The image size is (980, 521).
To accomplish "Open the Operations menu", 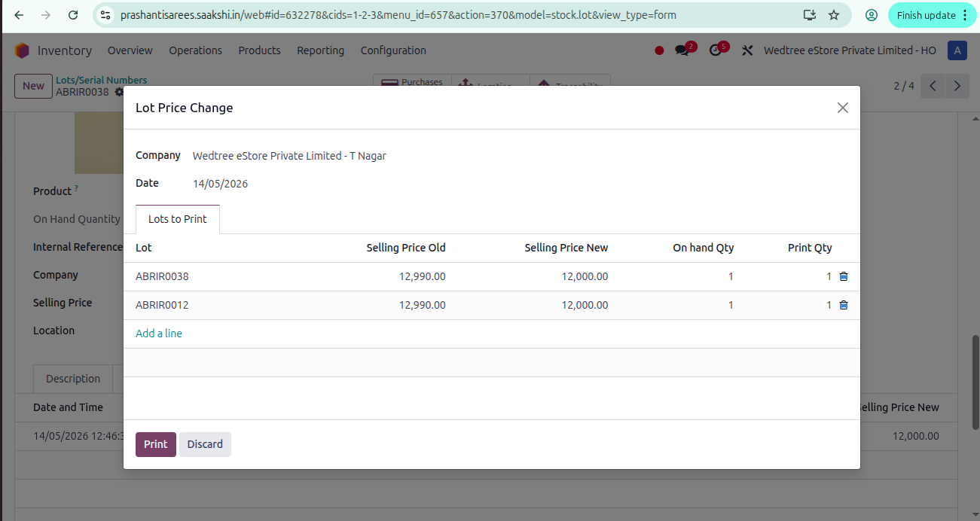I will point(195,50).
